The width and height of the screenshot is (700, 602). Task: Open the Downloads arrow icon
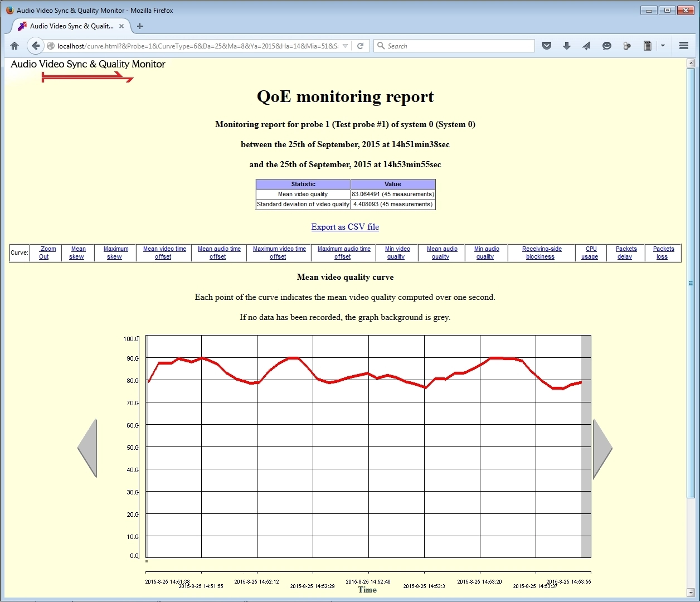pyautogui.click(x=566, y=46)
